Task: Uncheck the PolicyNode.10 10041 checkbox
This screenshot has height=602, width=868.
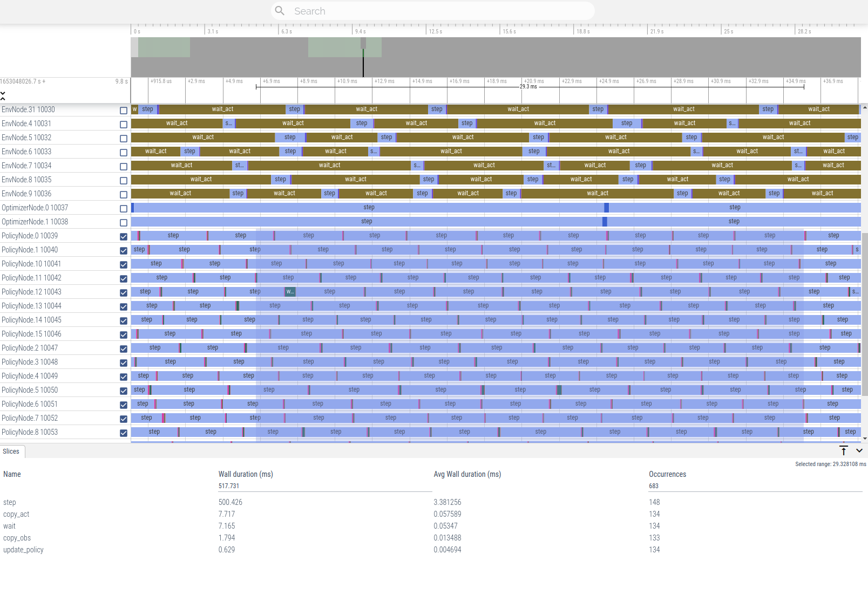Action: [124, 265]
